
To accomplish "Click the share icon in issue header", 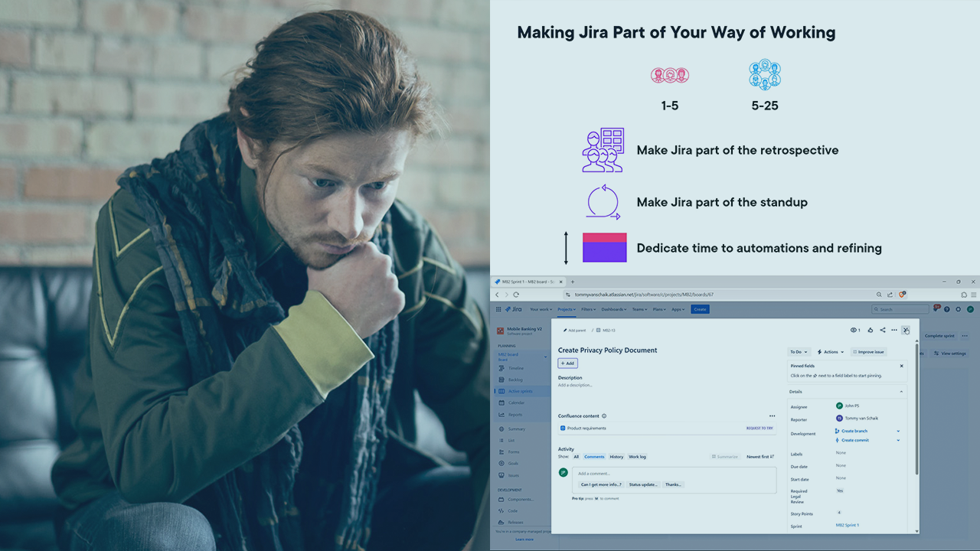I will 882,331.
